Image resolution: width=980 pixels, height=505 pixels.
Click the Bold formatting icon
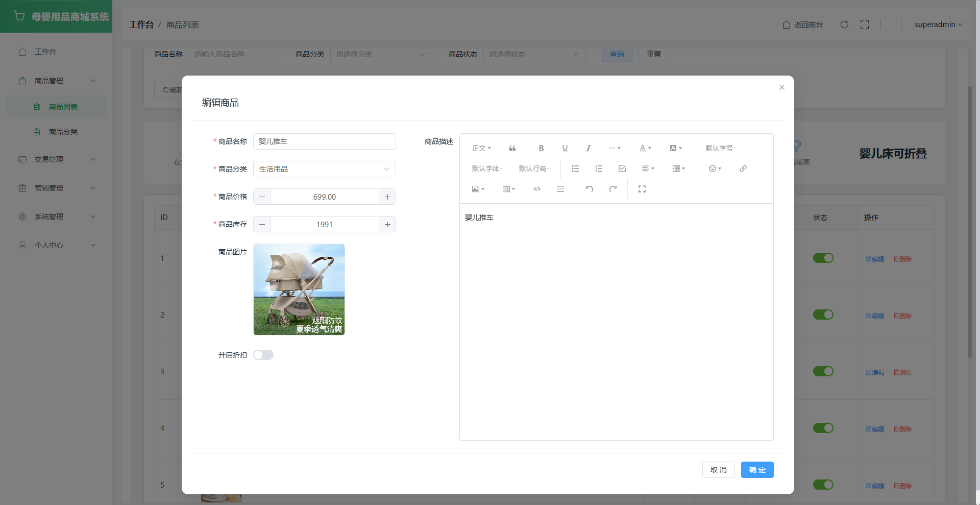pos(541,148)
